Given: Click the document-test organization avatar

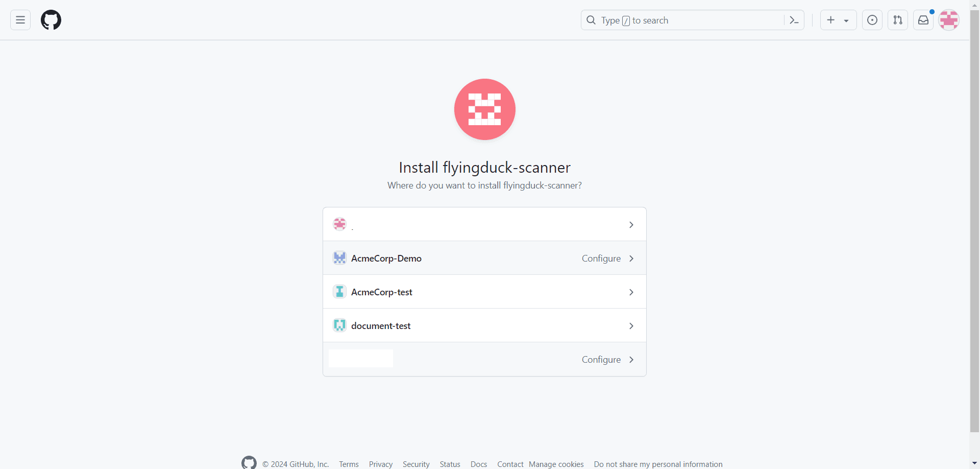Looking at the screenshot, I should [339, 325].
